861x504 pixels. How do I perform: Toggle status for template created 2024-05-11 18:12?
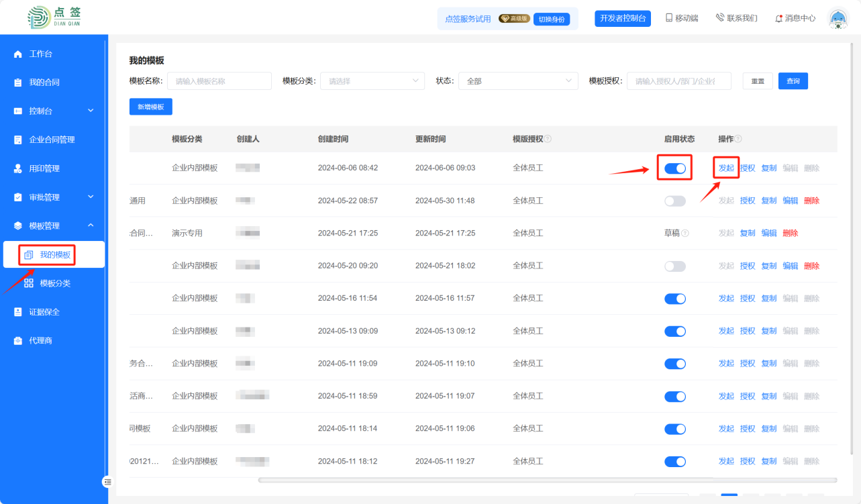675,462
